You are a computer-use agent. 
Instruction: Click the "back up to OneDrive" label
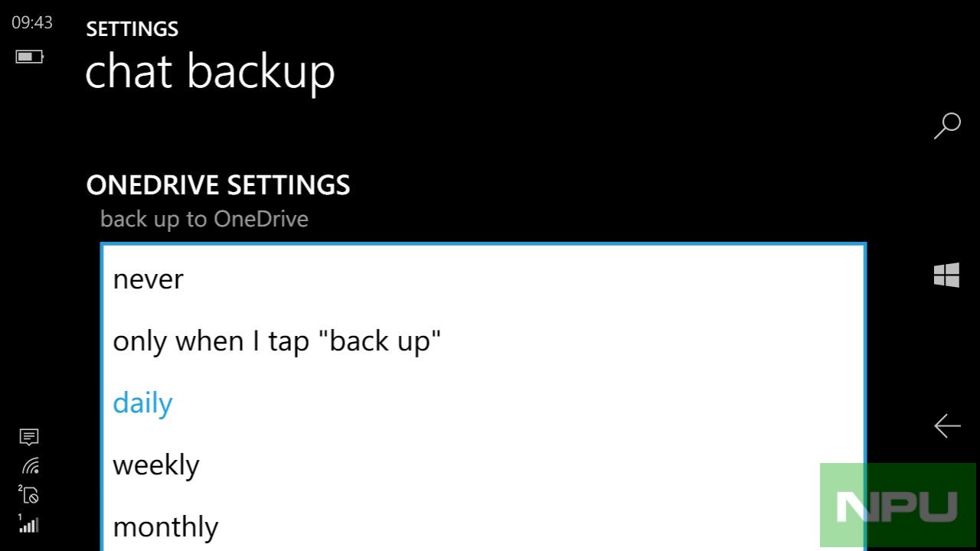(204, 220)
